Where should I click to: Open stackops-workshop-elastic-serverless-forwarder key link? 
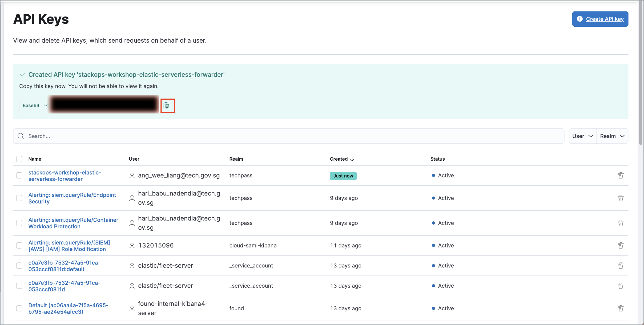pos(65,176)
